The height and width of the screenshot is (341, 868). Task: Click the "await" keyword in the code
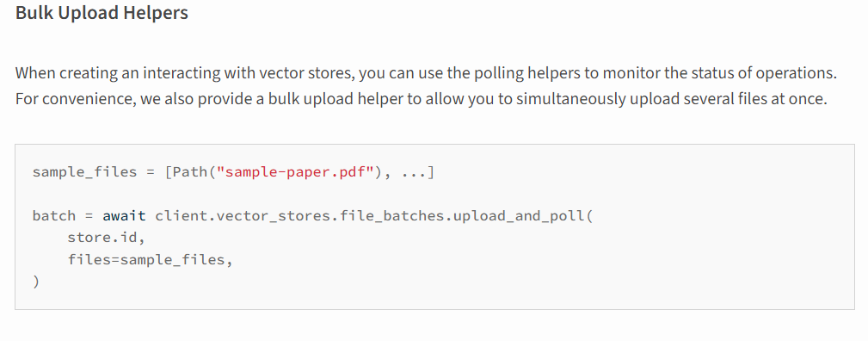(124, 215)
